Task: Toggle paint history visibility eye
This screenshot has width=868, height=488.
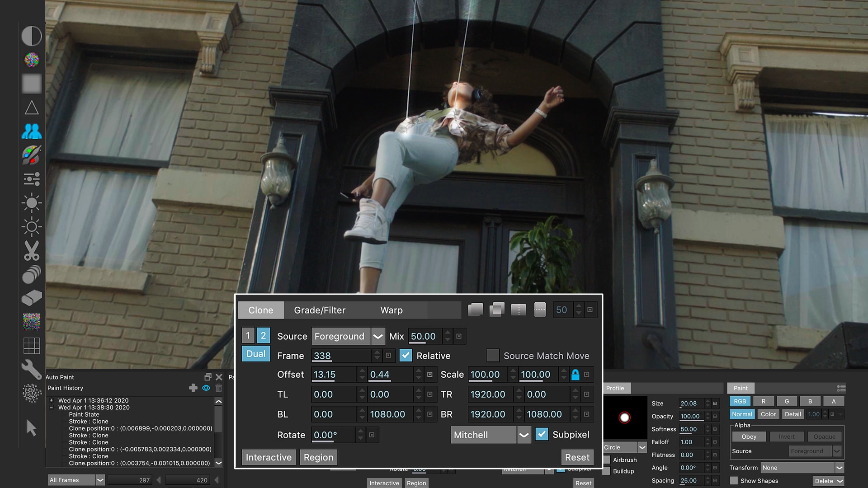Action: [x=206, y=388]
